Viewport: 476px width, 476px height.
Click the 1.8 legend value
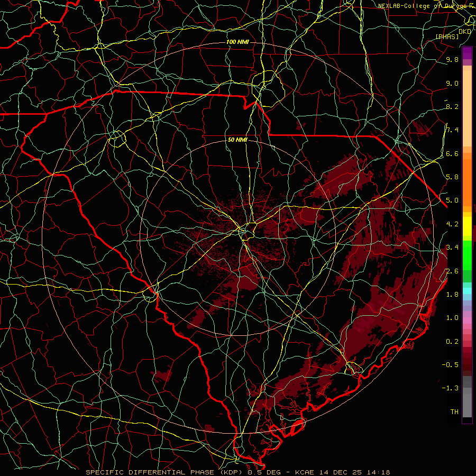pyautogui.click(x=452, y=295)
